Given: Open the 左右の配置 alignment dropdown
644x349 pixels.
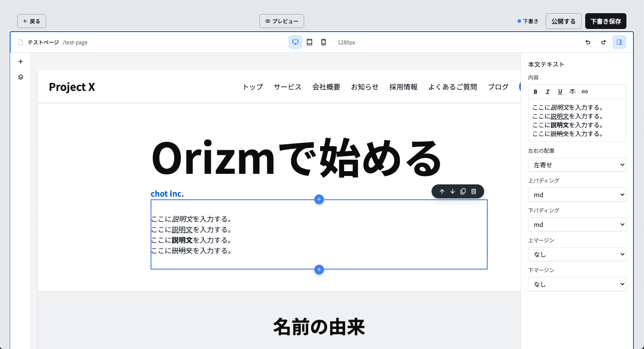Looking at the screenshot, I should click(x=577, y=165).
